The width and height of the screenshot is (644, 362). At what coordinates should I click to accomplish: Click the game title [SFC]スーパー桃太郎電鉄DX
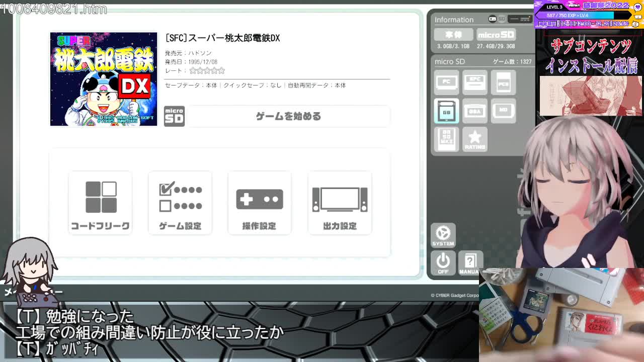[x=222, y=38]
